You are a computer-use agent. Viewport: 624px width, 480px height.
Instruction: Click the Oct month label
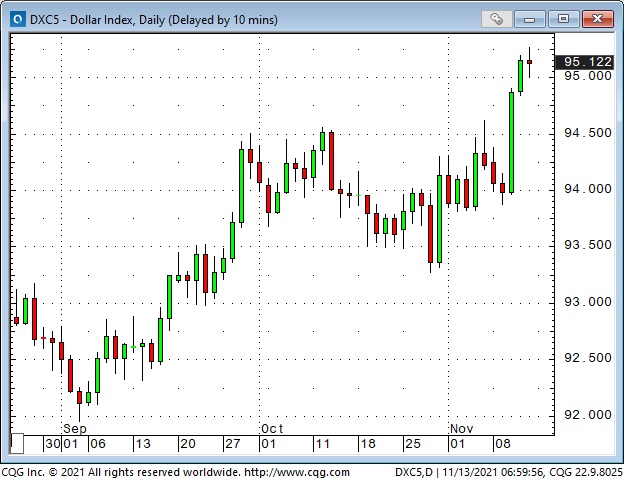click(x=272, y=429)
